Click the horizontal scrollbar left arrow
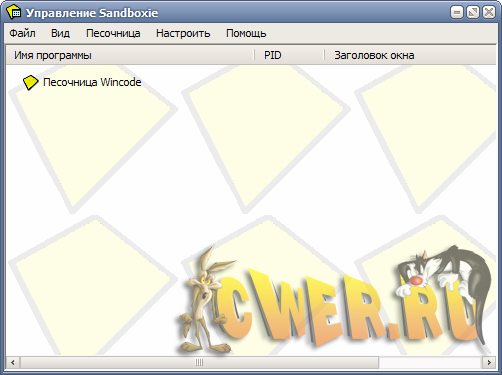502x375 pixels. (13, 362)
